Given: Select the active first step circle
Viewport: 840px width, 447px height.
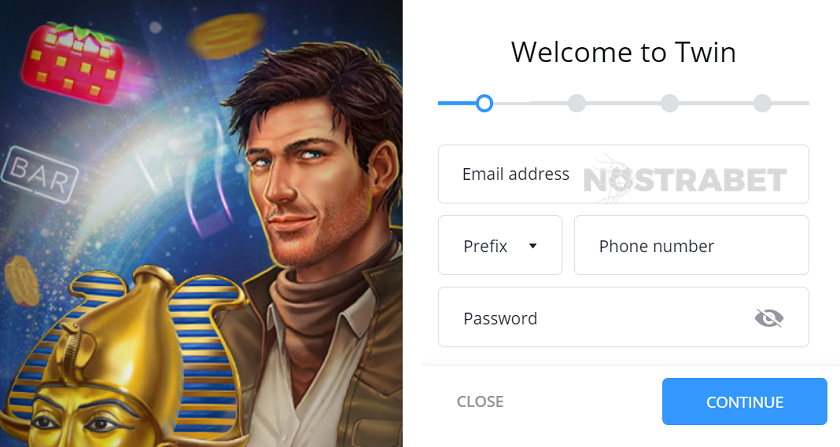Looking at the screenshot, I should click(x=484, y=103).
